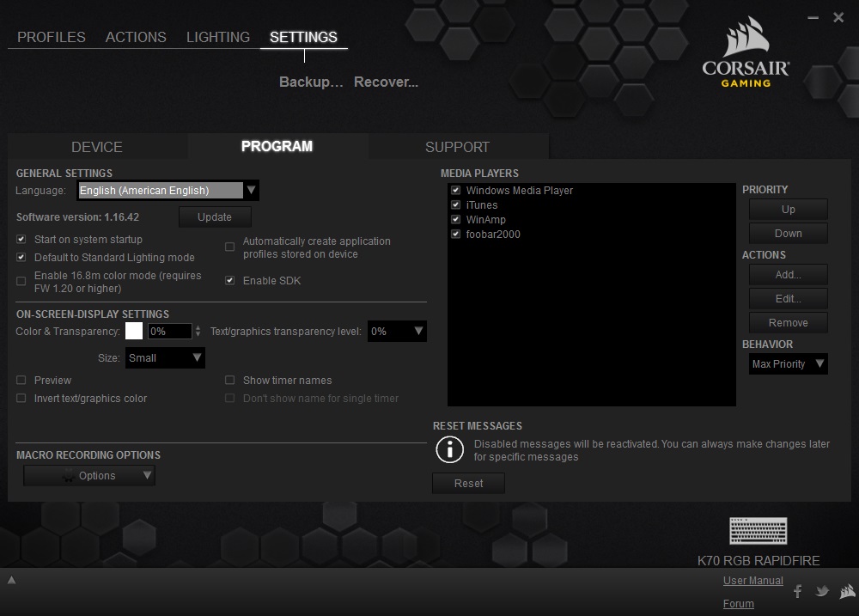Uncheck WinAmp media player
This screenshot has width=859, height=616.
coord(456,219)
